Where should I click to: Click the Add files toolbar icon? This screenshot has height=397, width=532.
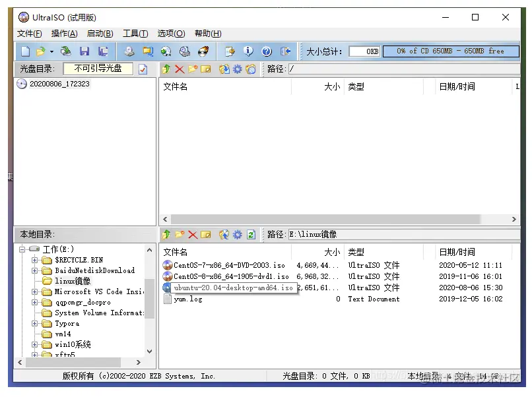[x=230, y=51]
